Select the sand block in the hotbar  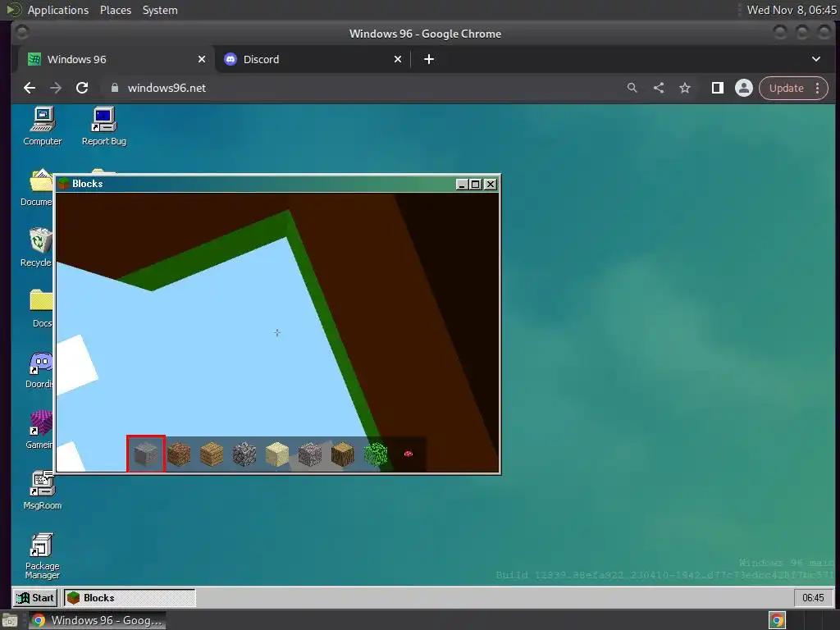[277, 454]
